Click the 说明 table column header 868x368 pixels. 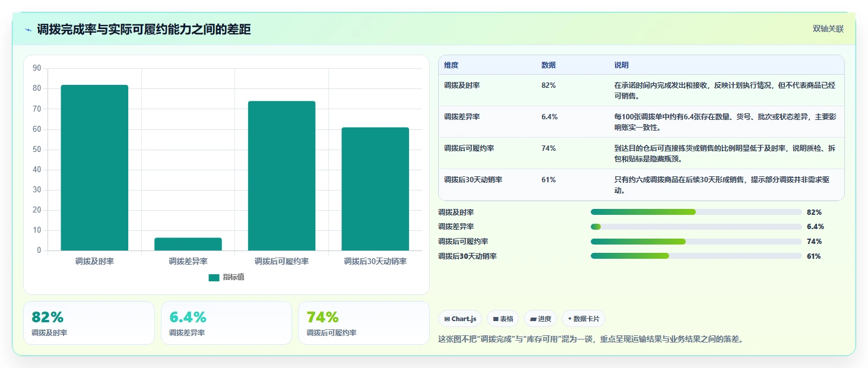(622, 65)
